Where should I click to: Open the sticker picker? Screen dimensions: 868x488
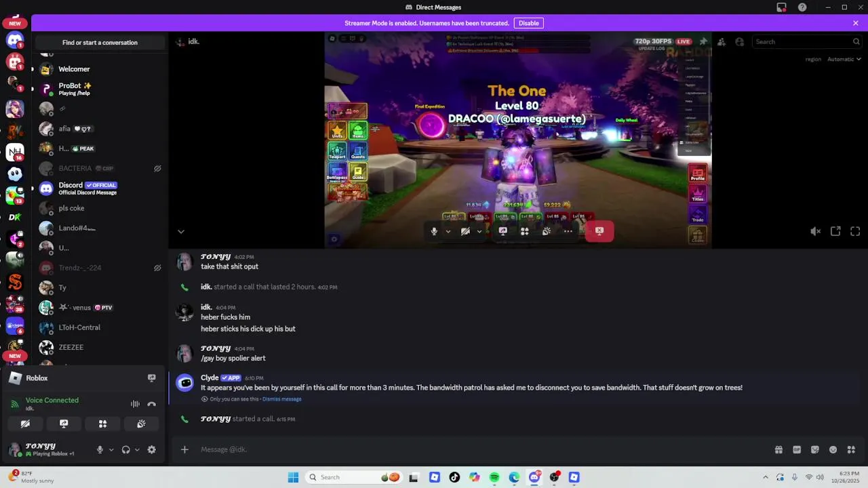(x=815, y=449)
